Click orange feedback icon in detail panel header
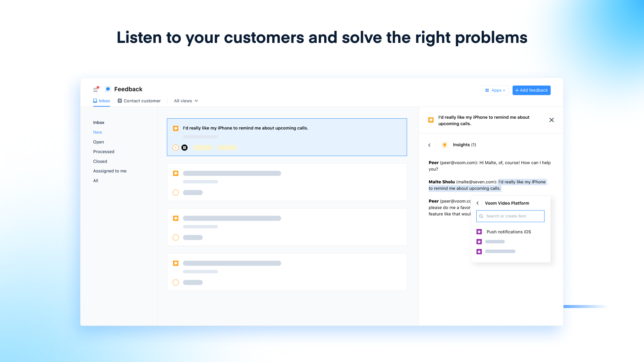Image resolution: width=644 pixels, height=362 pixels. (x=431, y=120)
